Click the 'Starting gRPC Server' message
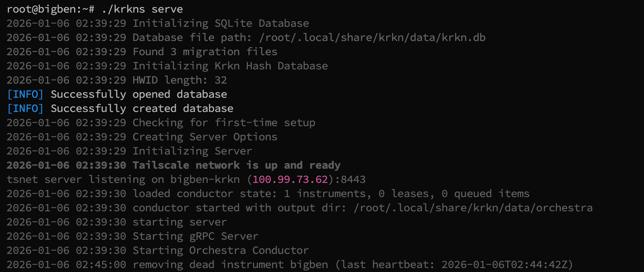Screen dimensions: 644x272 click(x=195, y=236)
